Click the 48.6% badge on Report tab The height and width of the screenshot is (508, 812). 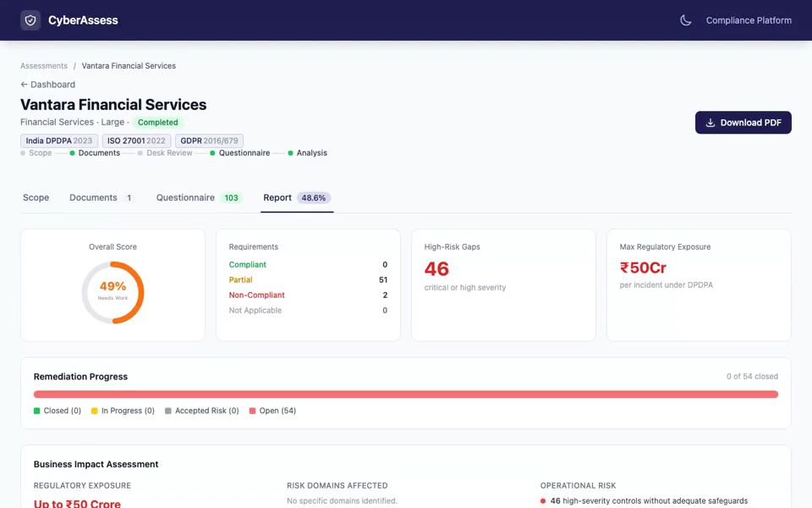(314, 197)
